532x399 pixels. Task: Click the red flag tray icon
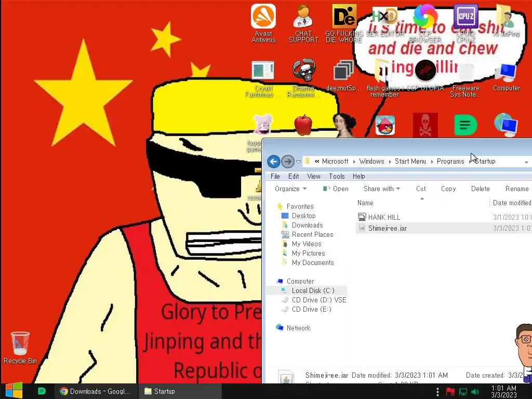coord(450,392)
